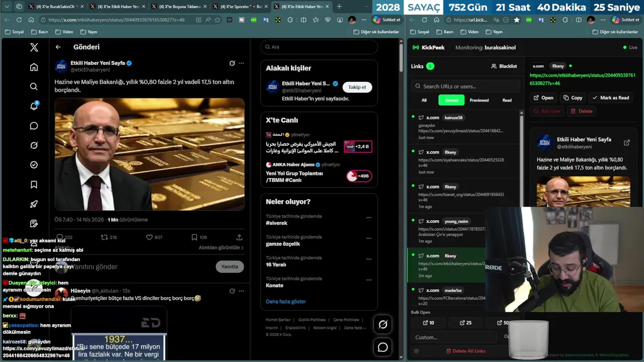Select bianet_org status link entry
This screenshot has height=362, width=644.
point(463,196)
